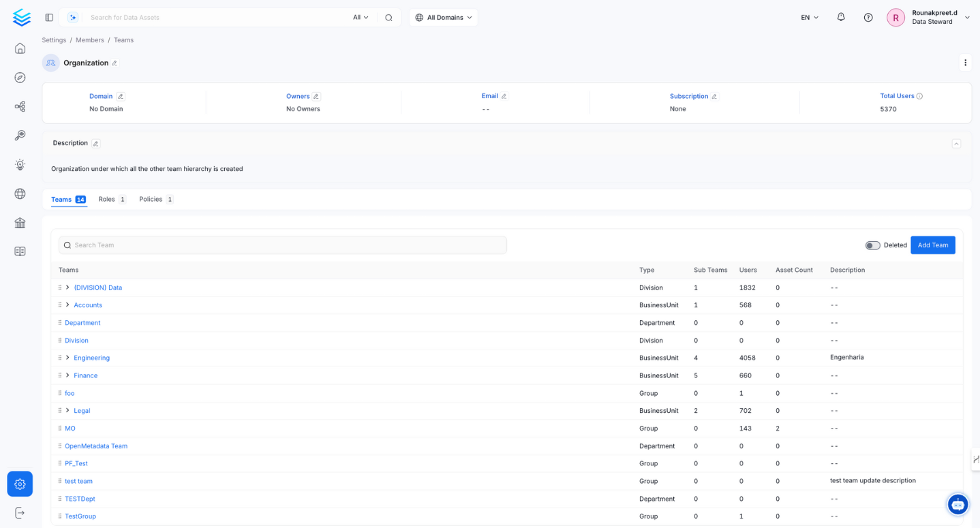Expand the Finance team row
Screen dimensions: 980x528
[67, 375]
